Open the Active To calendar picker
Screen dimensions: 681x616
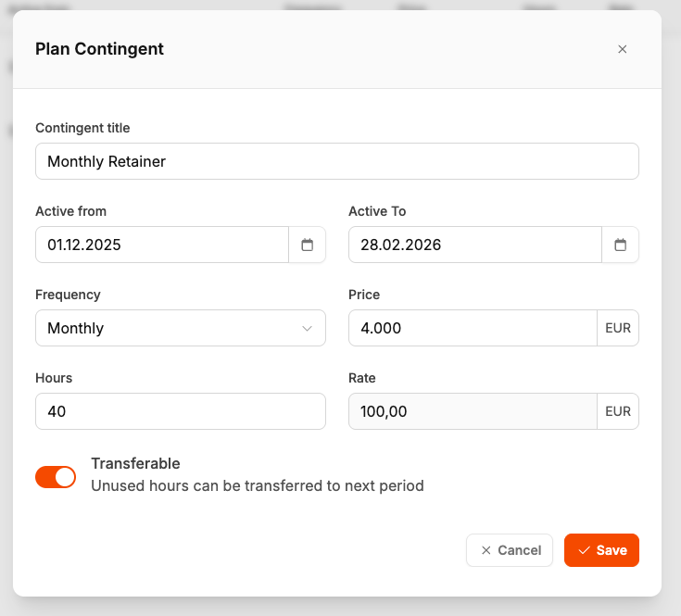tap(621, 245)
